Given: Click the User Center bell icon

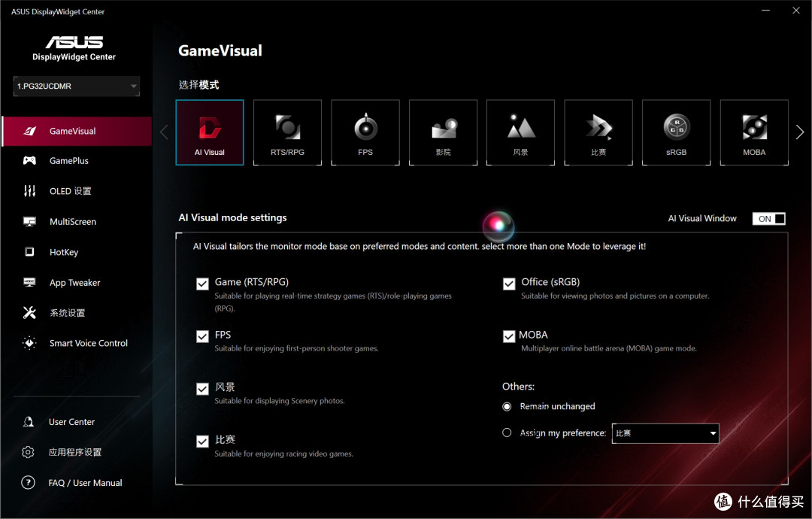Looking at the screenshot, I should point(29,422).
